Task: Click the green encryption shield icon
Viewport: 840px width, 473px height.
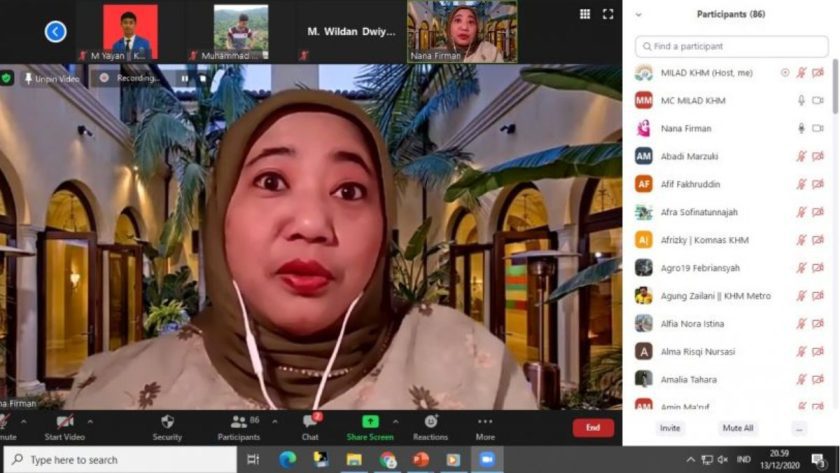Action: coord(7,78)
